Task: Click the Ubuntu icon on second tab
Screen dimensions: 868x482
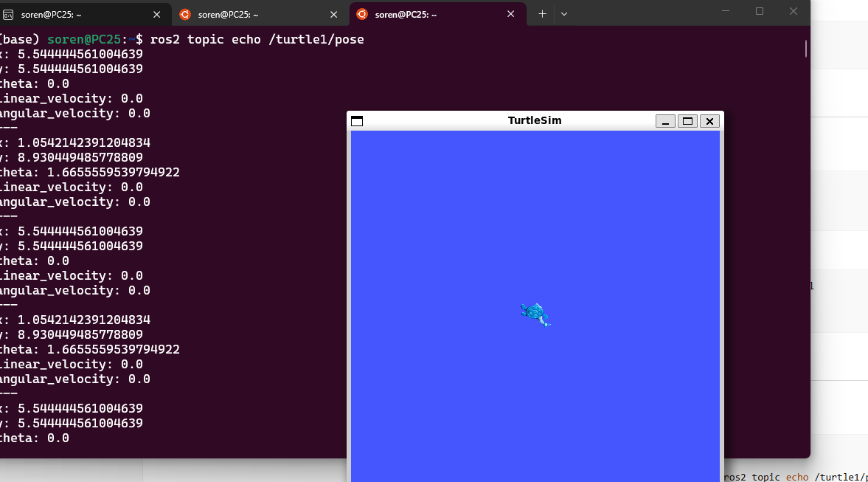Action: click(185, 15)
